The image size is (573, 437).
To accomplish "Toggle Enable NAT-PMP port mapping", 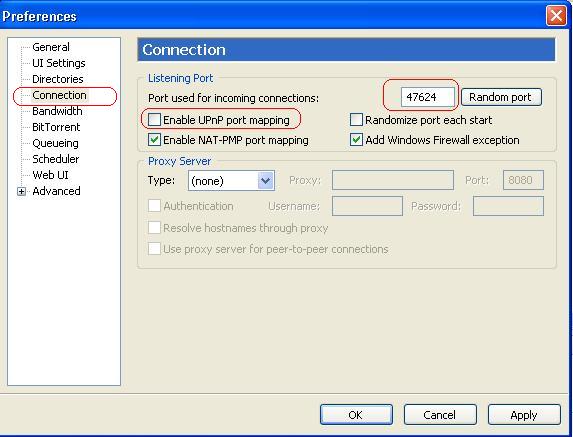I will [x=154, y=140].
